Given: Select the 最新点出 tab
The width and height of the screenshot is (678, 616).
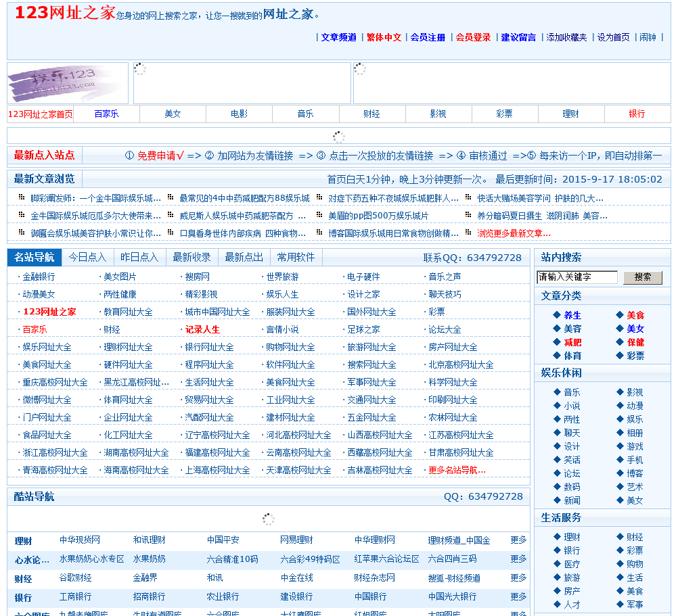Looking at the screenshot, I should click(244, 258).
